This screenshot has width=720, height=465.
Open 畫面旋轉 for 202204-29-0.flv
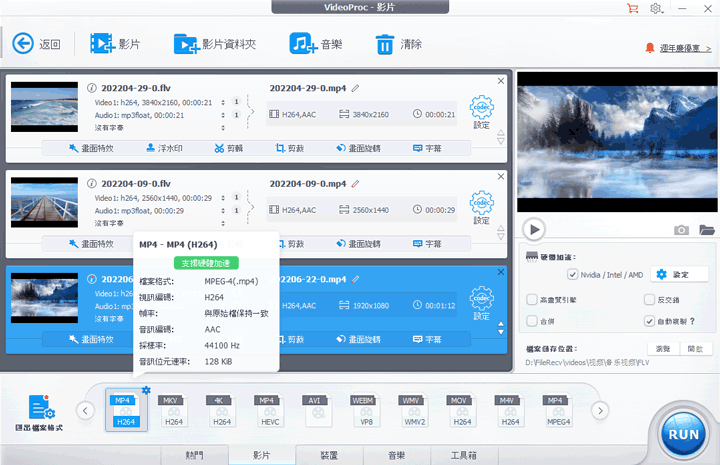[x=358, y=148]
